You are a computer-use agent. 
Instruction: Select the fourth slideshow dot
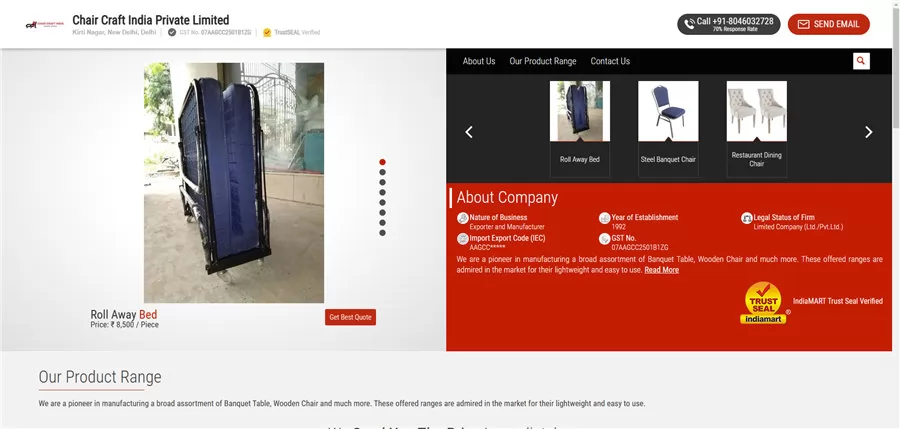pos(382,192)
